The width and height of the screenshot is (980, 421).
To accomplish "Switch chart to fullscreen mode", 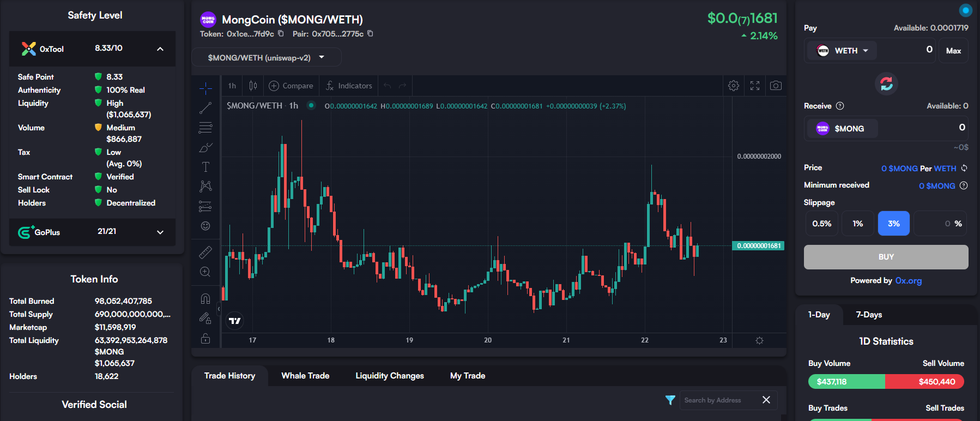I will pyautogui.click(x=755, y=86).
